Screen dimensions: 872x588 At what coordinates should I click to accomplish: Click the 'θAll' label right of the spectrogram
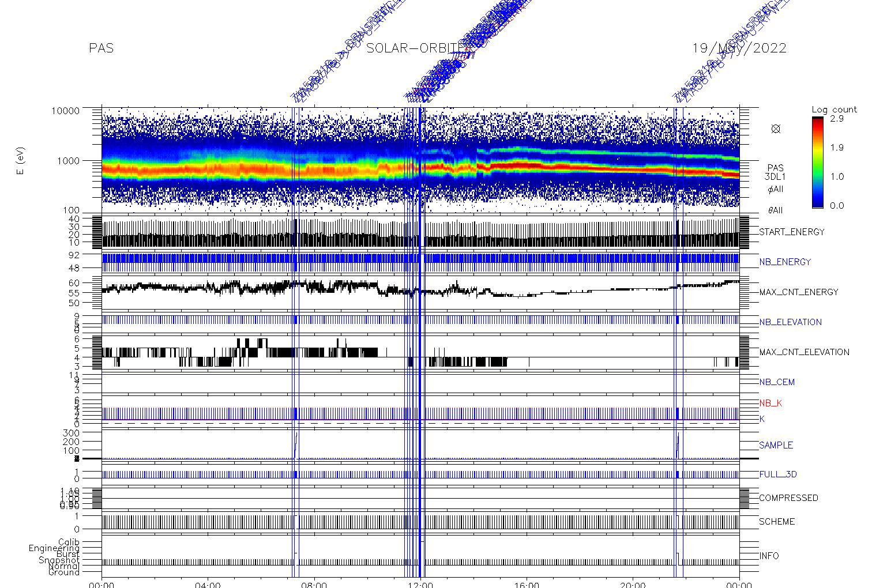pyautogui.click(x=775, y=210)
